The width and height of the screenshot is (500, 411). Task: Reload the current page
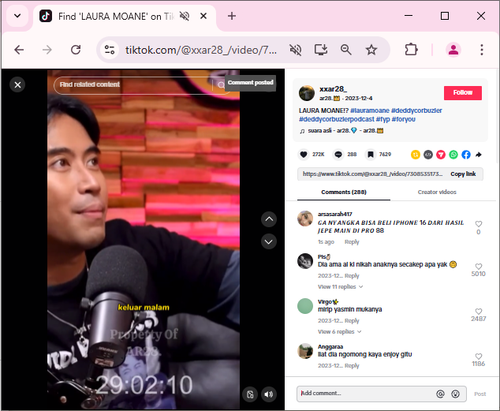76,50
